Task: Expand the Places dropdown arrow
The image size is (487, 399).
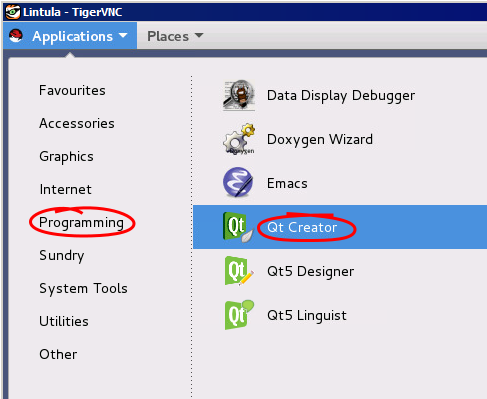Action: click(x=199, y=35)
